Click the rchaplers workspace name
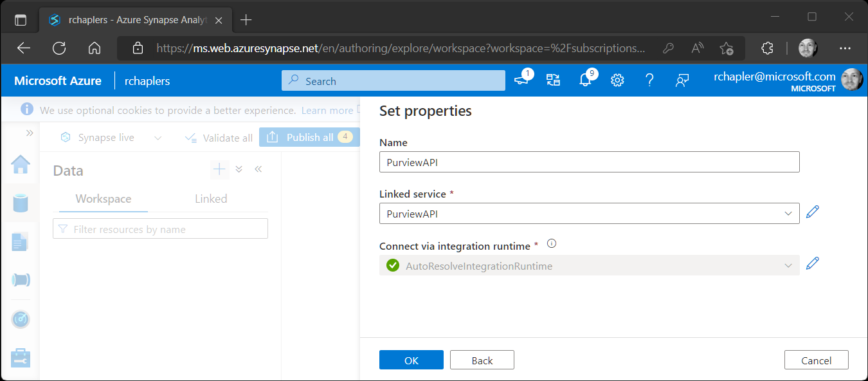Screen dimensions: 868x381 point(147,81)
